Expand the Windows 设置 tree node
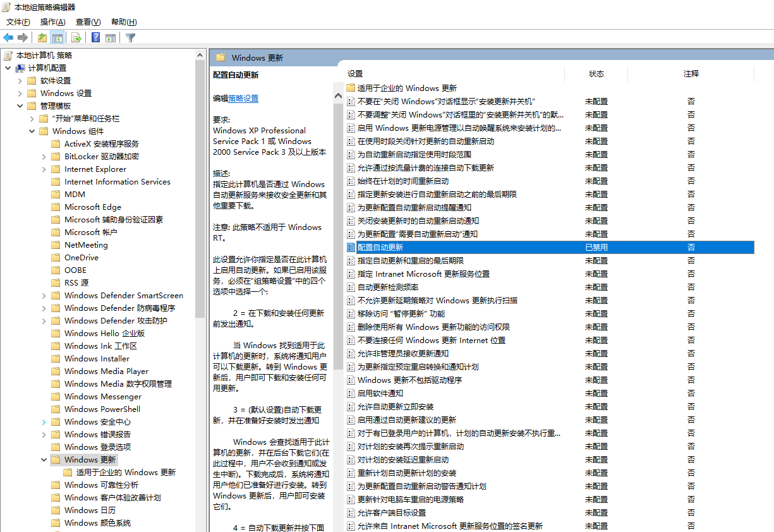This screenshot has height=532, width=774. click(20, 93)
